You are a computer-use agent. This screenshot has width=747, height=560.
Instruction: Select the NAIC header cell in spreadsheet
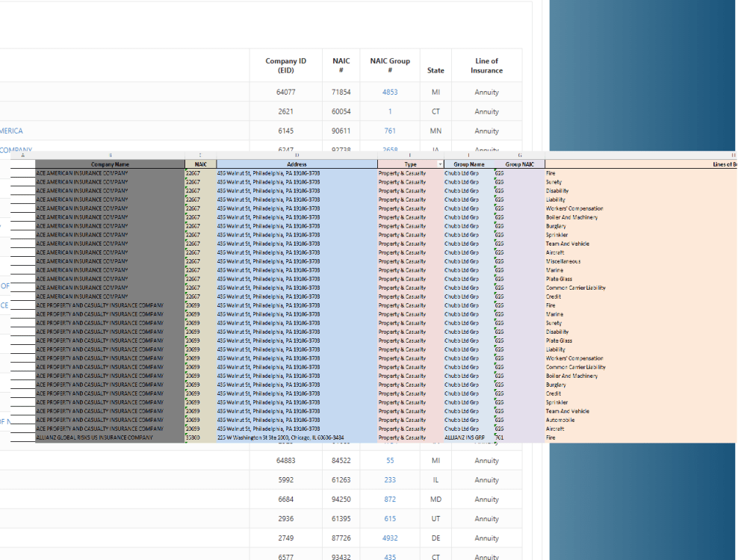200,164
